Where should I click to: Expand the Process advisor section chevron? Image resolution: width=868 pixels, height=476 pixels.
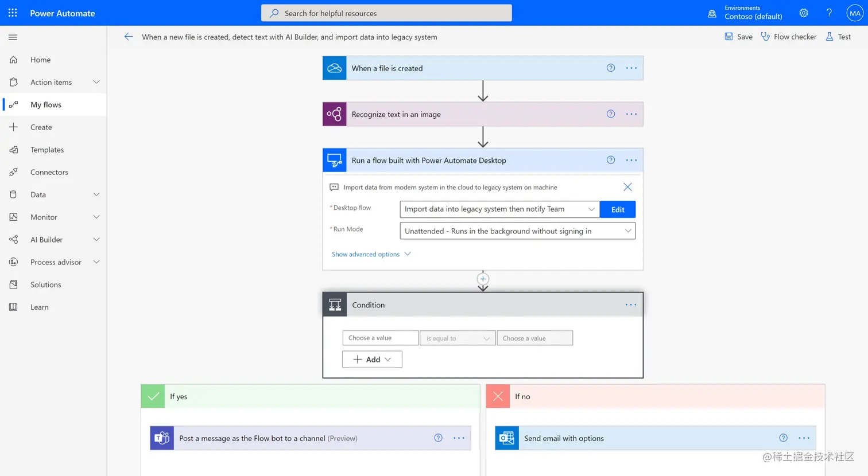click(96, 262)
